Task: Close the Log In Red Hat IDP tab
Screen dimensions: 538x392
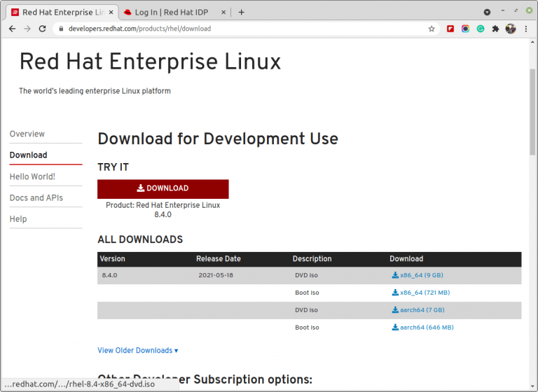Action: click(223, 13)
